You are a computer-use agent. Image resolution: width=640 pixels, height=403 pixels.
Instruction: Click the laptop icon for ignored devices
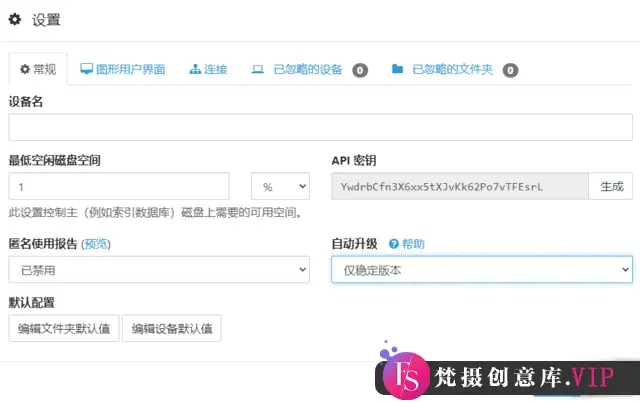258,69
